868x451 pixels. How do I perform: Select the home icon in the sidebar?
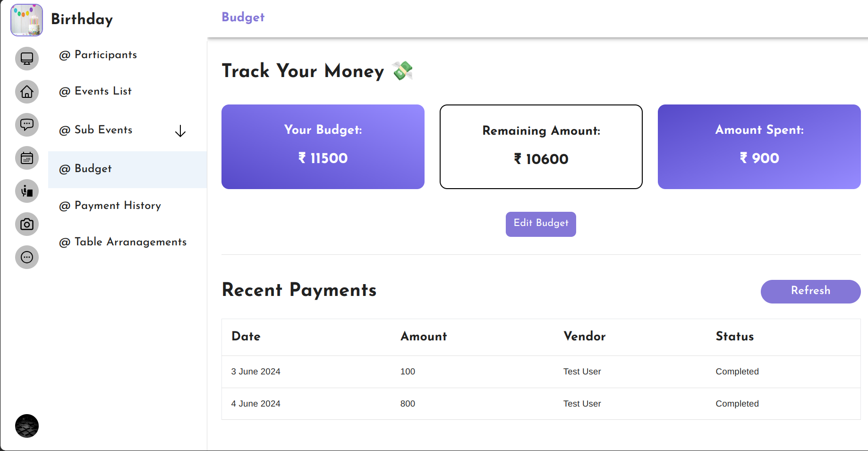[x=27, y=92]
